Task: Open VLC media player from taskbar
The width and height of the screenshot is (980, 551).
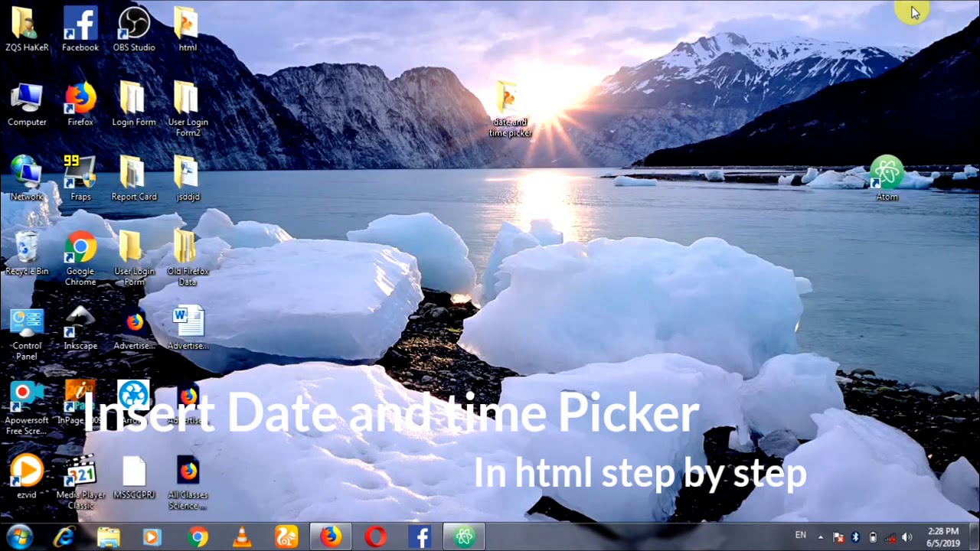Action: 242,537
